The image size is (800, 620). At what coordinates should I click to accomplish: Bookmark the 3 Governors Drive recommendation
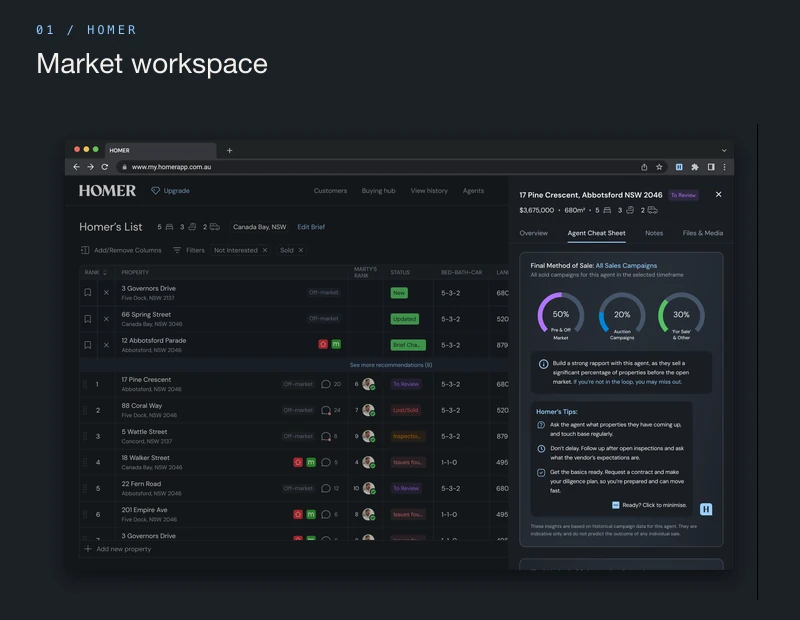tap(88, 292)
